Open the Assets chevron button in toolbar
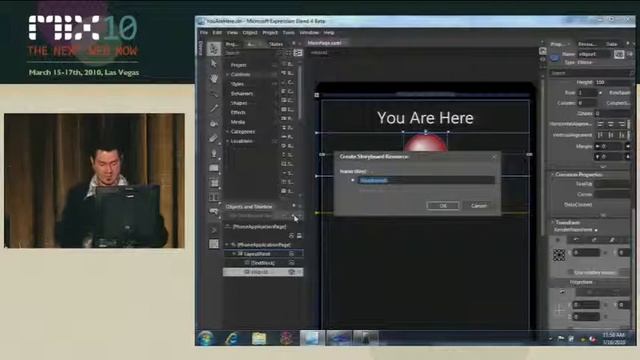The image size is (640, 360). (x=214, y=230)
